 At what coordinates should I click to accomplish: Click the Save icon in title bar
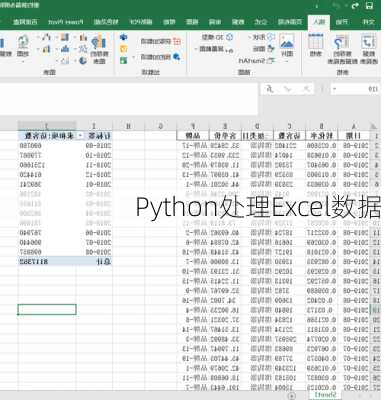pos(369,6)
